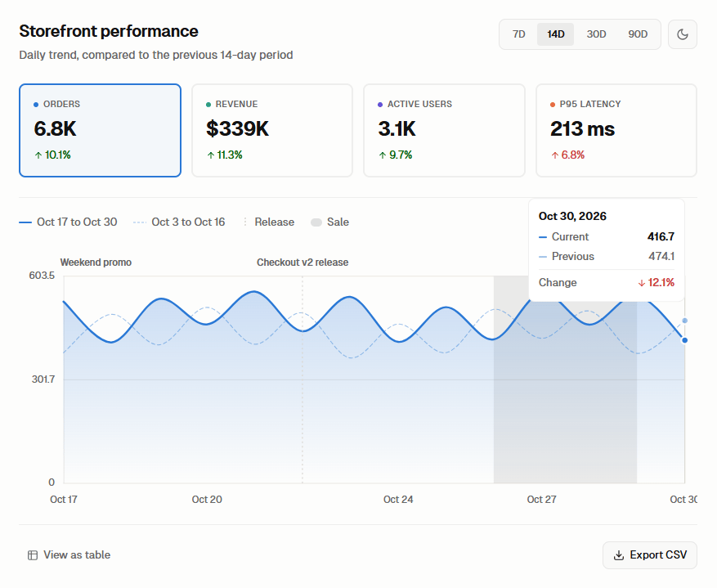Click the Weekend promo annotation label
Screen dimensions: 717x588
point(96,263)
